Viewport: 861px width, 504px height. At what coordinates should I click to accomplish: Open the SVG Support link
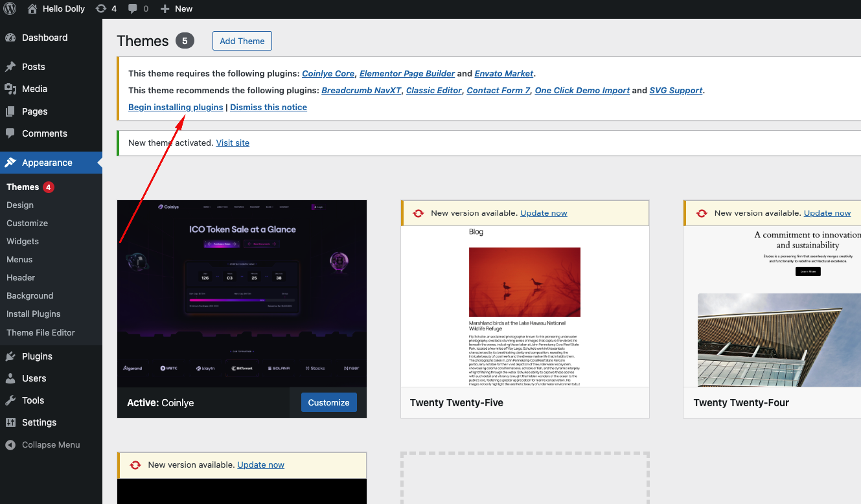676,90
